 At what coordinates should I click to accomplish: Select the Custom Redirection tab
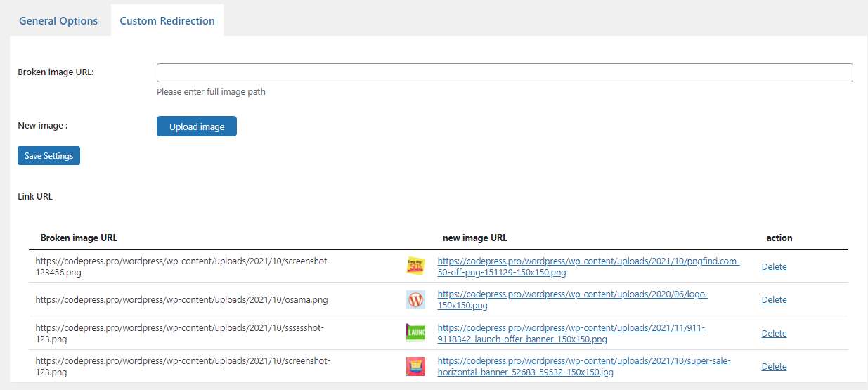tap(167, 21)
